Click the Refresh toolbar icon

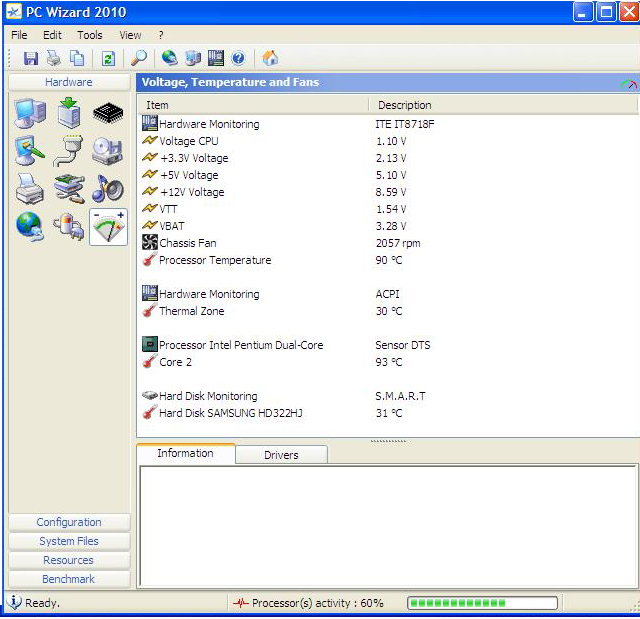click(108, 59)
